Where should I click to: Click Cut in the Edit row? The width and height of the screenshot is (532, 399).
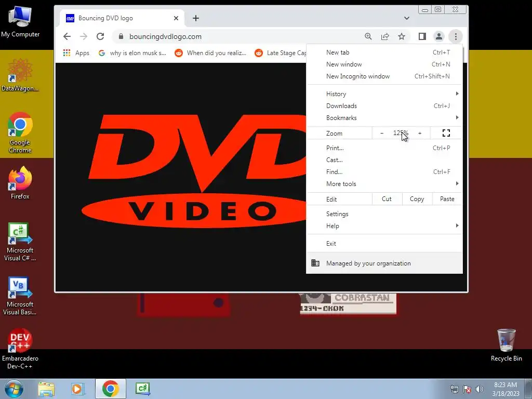tap(387, 199)
